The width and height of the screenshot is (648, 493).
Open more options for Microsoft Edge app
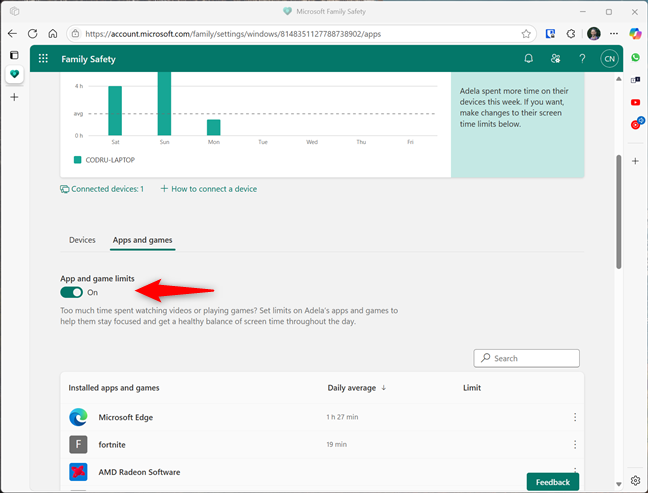[575, 417]
